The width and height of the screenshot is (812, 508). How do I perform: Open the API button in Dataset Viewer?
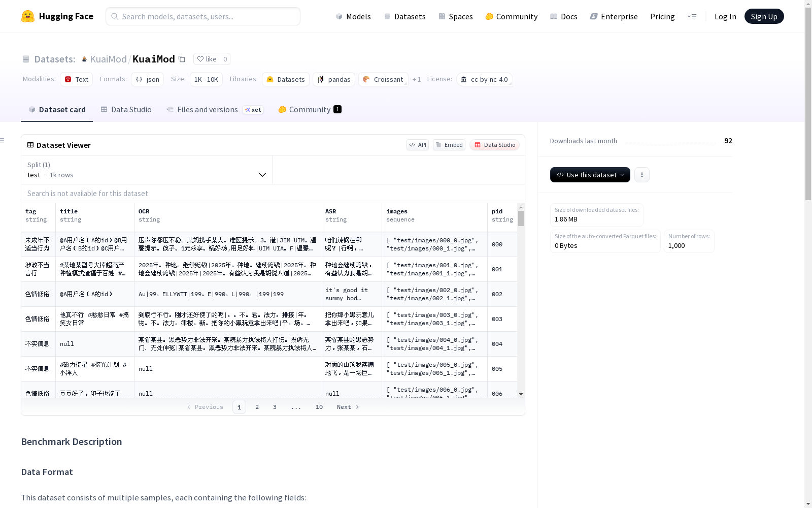418,145
